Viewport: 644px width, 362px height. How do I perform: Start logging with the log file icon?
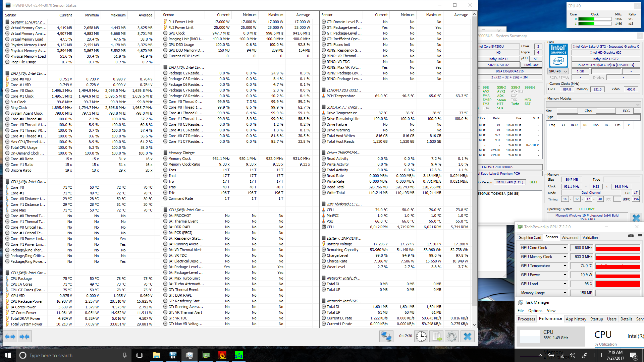point(437,336)
